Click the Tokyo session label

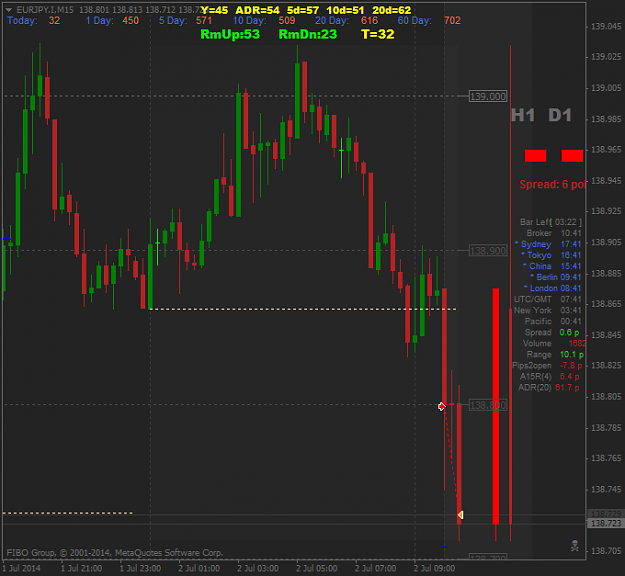[x=536, y=255]
